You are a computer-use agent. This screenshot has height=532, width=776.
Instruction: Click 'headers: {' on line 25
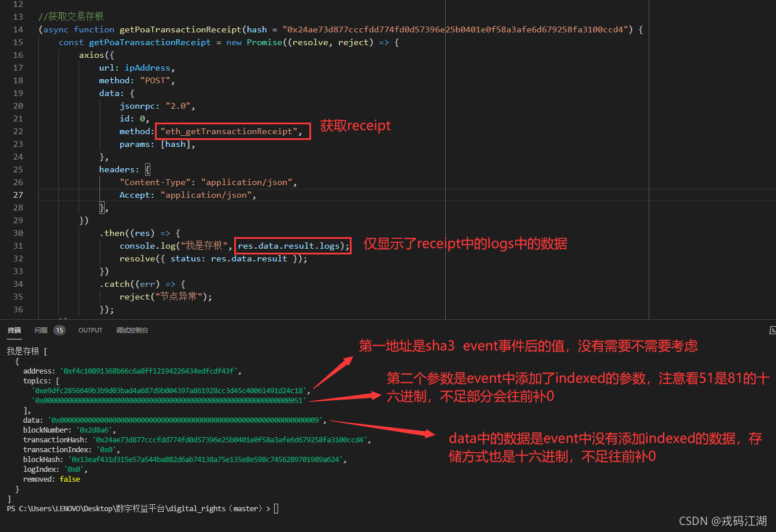124,169
